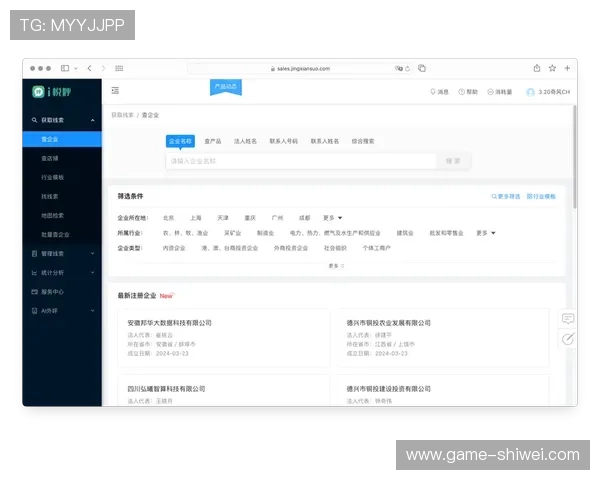Click the edit pencil icon at right edge

(568, 339)
